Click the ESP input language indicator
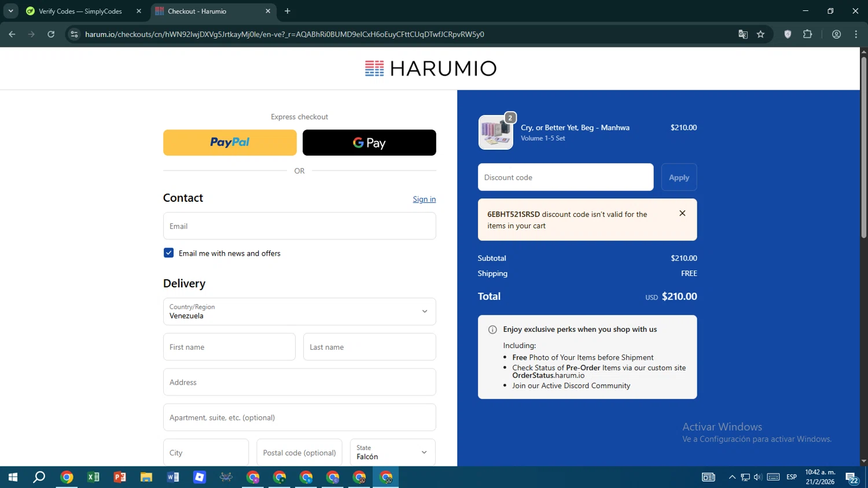 click(791, 477)
